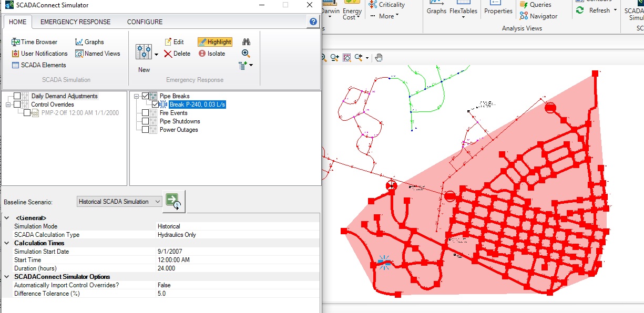Enable Daily Demand Adjustments checkbox
The image size is (644, 313).
(x=17, y=96)
